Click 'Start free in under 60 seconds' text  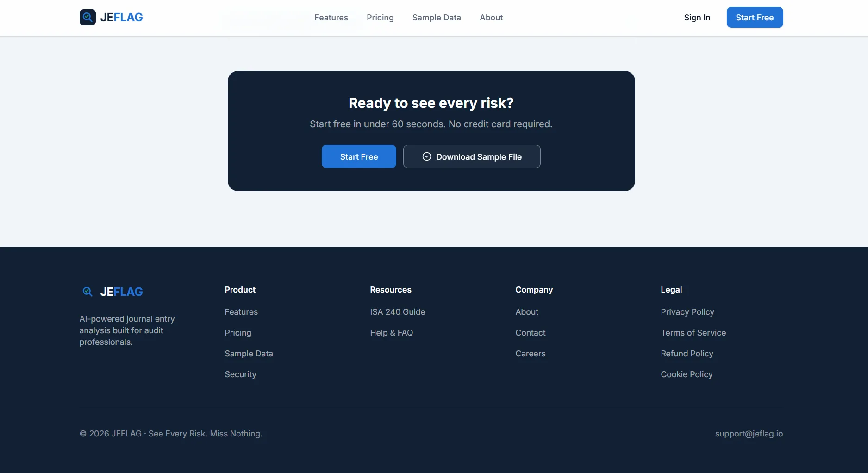431,124
